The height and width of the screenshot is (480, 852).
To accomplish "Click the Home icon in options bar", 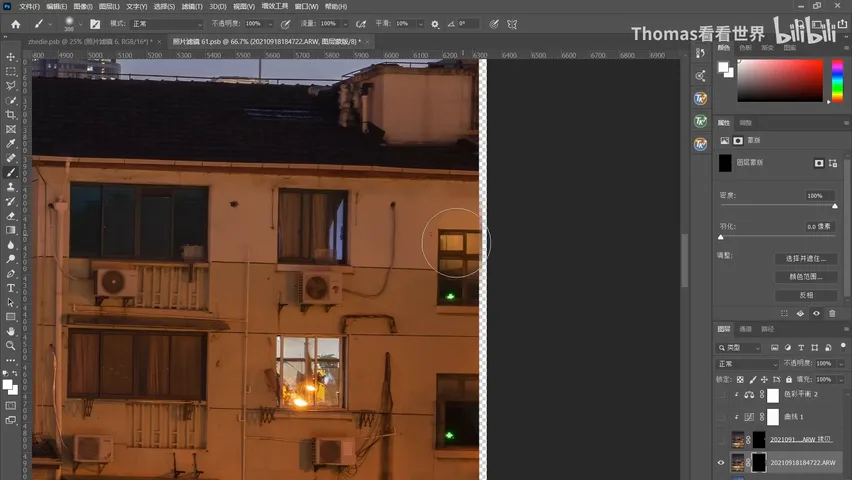I will coord(16,24).
